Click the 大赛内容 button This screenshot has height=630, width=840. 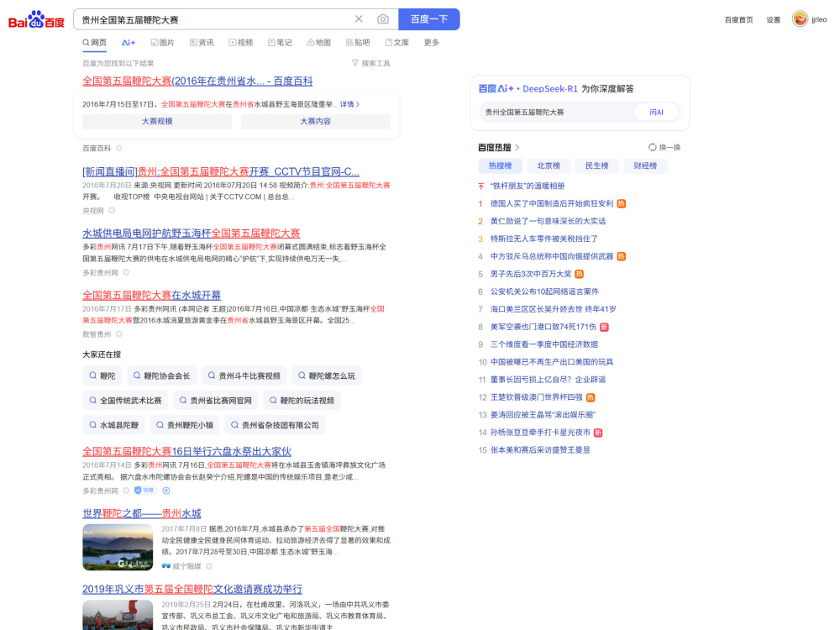[x=316, y=122]
